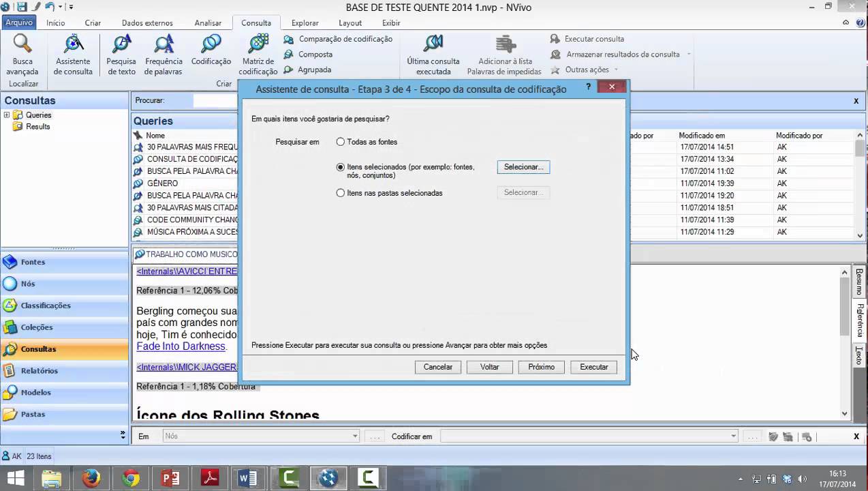The image size is (868, 491).
Task: Open the Resumo side tab
Action: coord(859,282)
